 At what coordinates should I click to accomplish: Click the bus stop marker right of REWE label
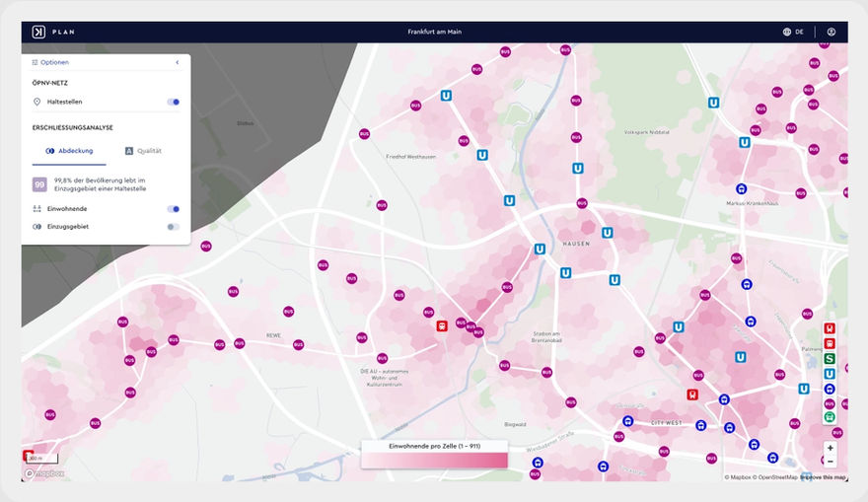point(298,345)
